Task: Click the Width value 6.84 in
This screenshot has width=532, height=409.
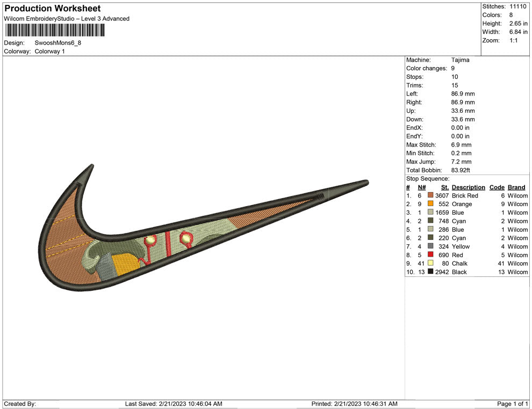Action: (519, 32)
